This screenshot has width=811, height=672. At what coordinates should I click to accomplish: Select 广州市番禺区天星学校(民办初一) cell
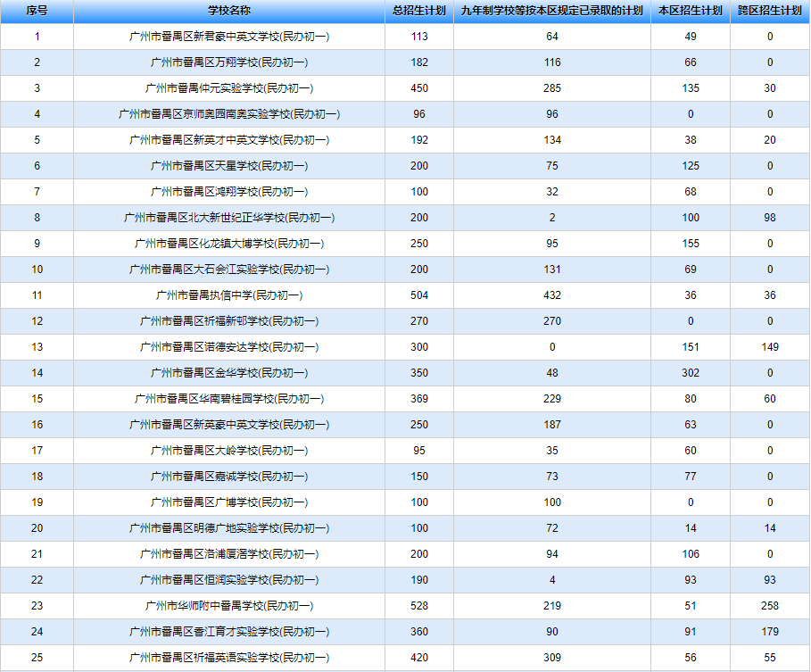click(229, 166)
